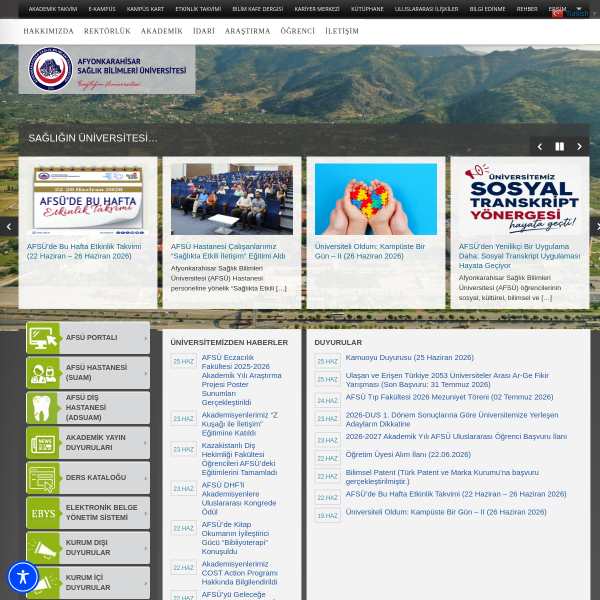The height and width of the screenshot is (600, 600).
Task: Open REHBER link in top bar
Action: (x=527, y=9)
